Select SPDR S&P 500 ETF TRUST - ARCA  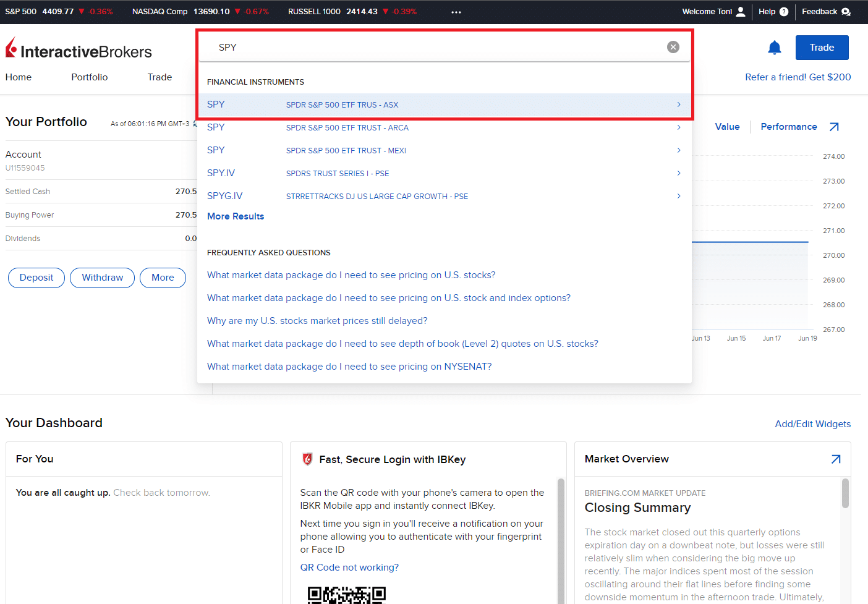tap(347, 128)
